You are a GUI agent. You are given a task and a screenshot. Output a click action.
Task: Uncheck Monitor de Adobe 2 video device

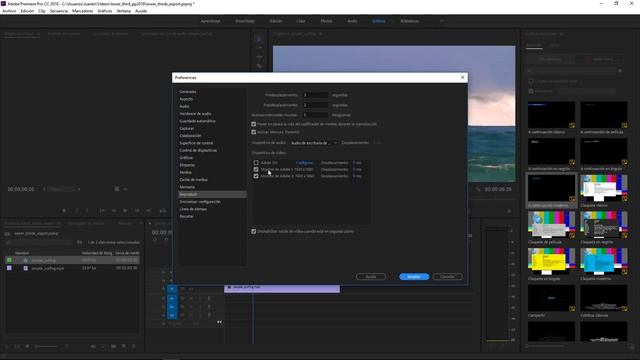256,176
